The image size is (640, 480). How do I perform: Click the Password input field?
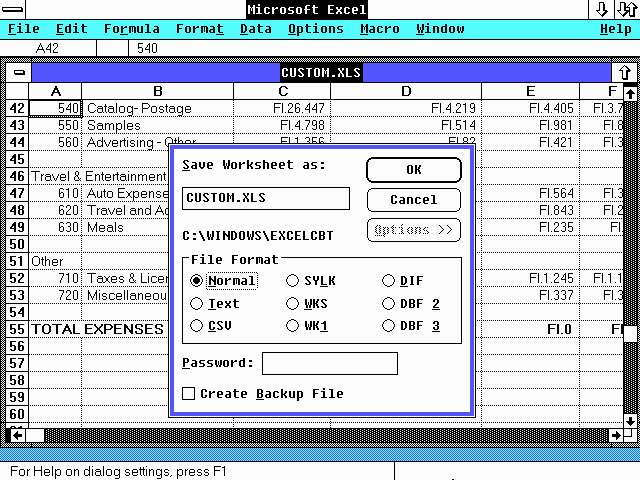330,363
